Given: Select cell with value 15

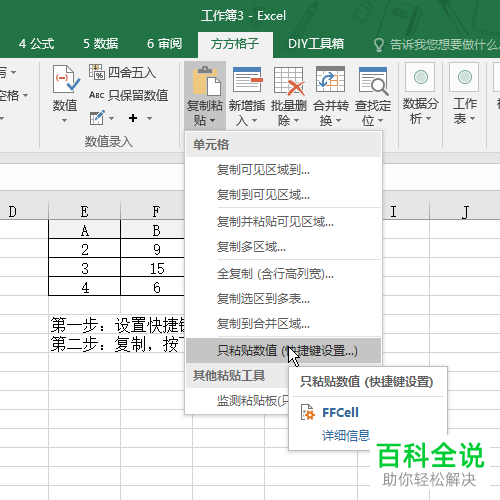Looking at the screenshot, I should [153, 268].
